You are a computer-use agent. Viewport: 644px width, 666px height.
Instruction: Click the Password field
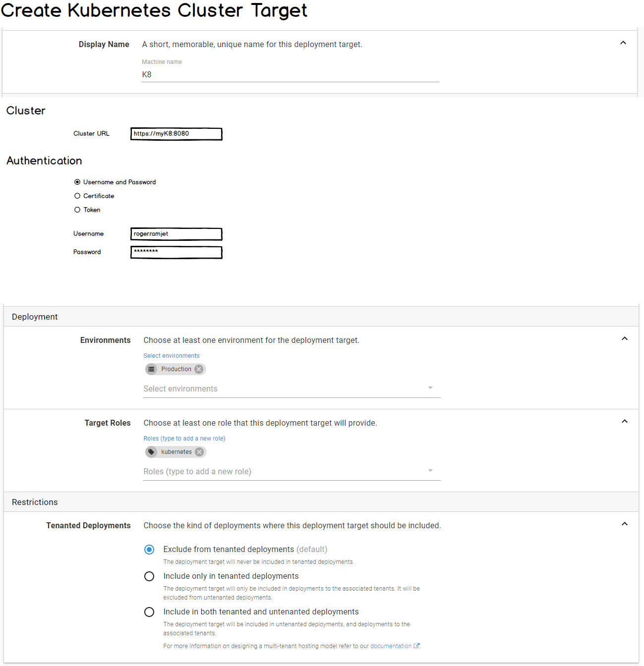click(x=176, y=252)
